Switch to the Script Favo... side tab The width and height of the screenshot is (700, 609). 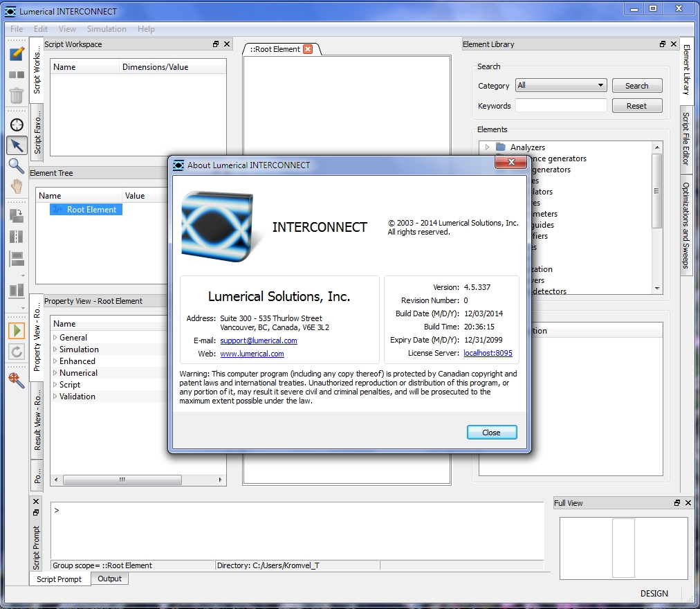click(37, 132)
